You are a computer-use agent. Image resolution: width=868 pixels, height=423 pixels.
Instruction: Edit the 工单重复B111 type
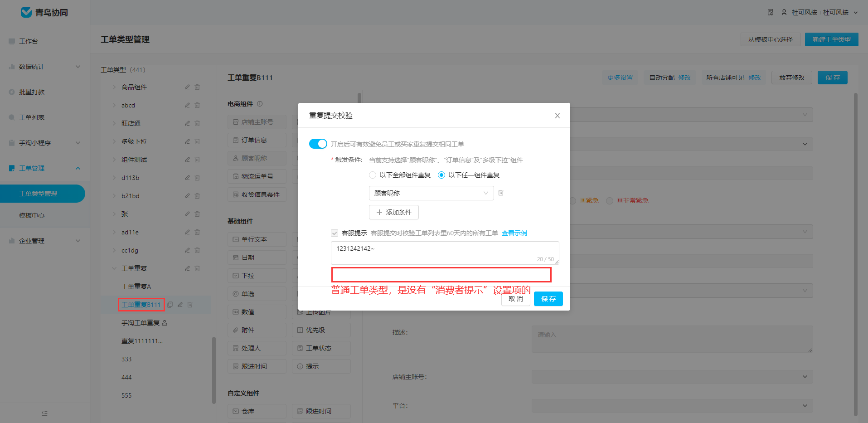pos(180,305)
